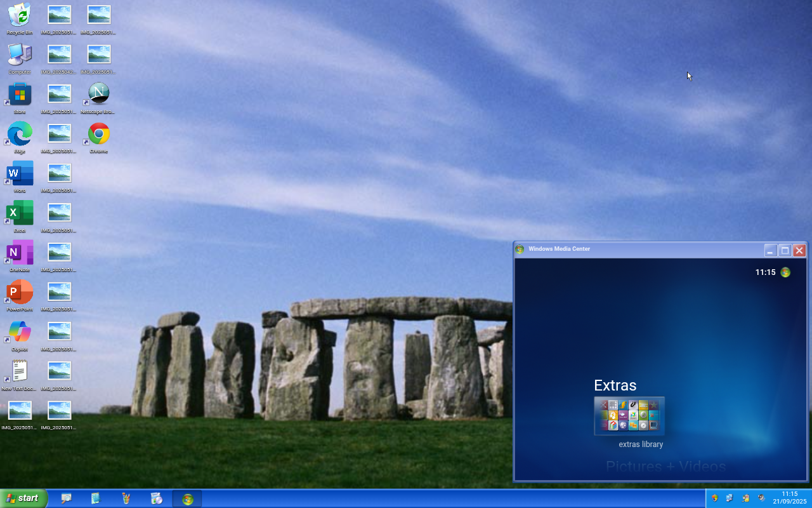Image resolution: width=812 pixels, height=508 pixels.
Task: Open the Start menu
Action: 23,498
